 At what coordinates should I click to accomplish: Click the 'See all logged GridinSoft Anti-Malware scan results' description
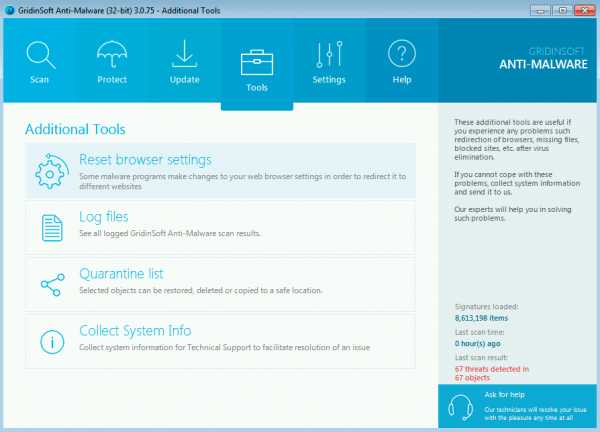point(170,233)
